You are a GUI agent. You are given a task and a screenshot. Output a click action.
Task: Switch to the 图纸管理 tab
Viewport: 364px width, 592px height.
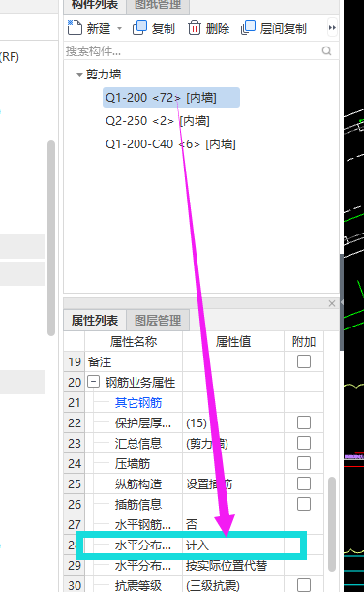pos(158,5)
